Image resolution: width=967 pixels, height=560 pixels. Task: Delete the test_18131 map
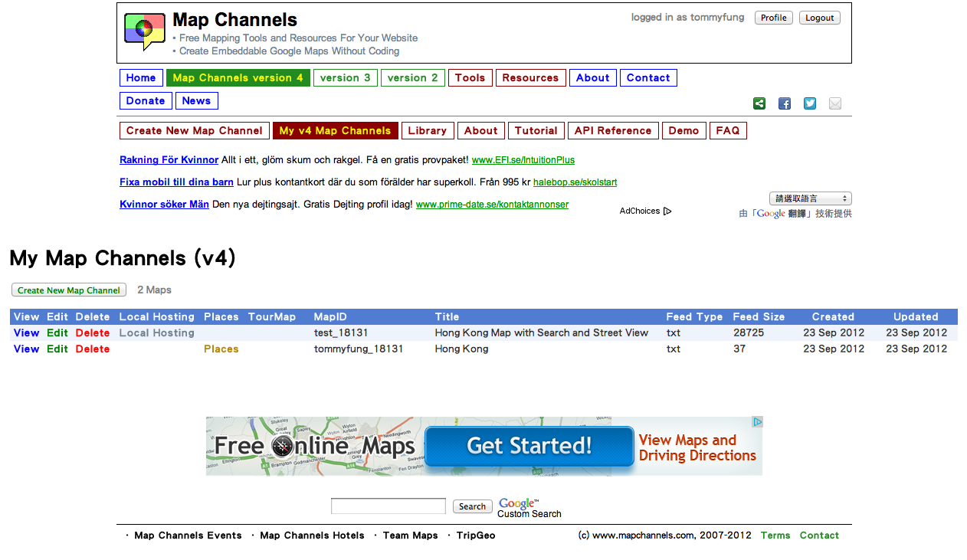click(92, 333)
